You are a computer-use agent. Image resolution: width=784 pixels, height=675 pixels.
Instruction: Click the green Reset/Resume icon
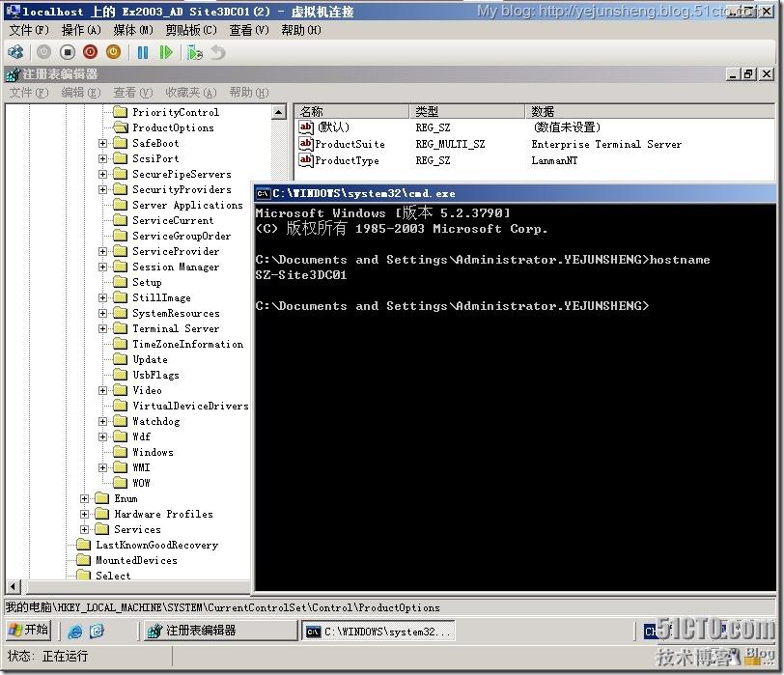[x=165, y=52]
